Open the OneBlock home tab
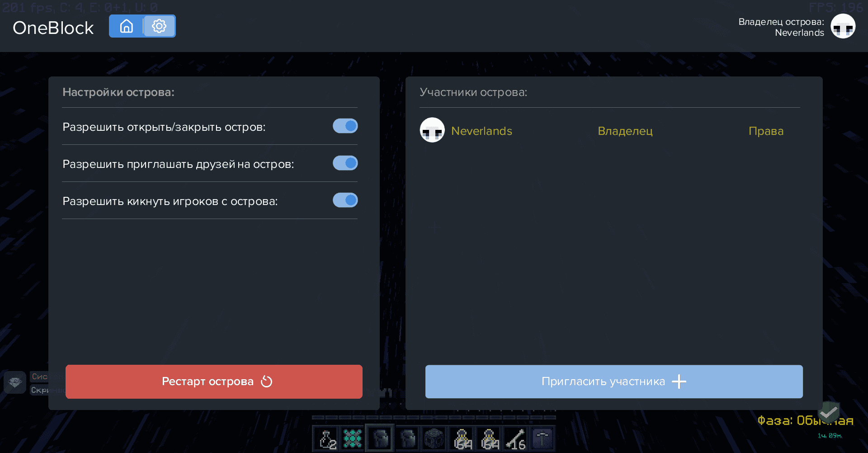 tap(126, 26)
